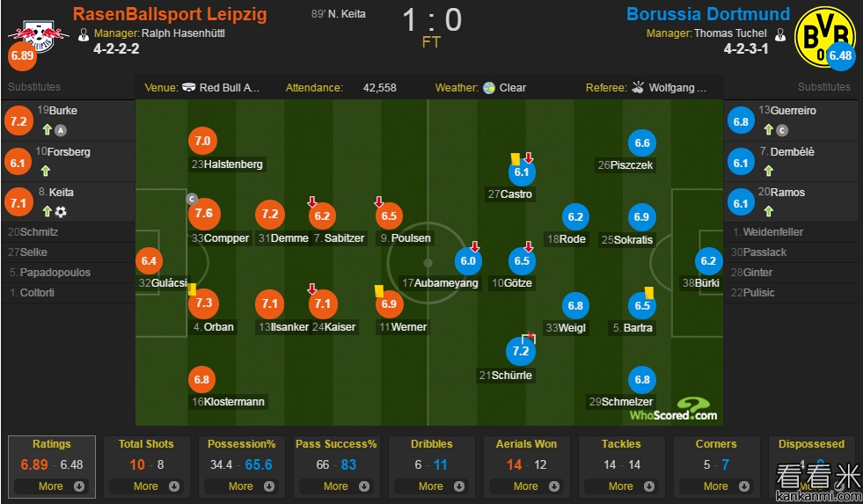
Task: Click Schürrle's 7.2 rating circle
Action: [521, 351]
